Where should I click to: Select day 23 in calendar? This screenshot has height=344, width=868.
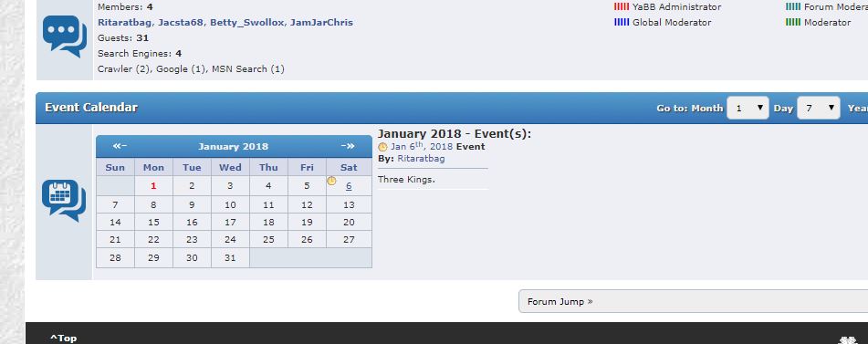point(192,240)
